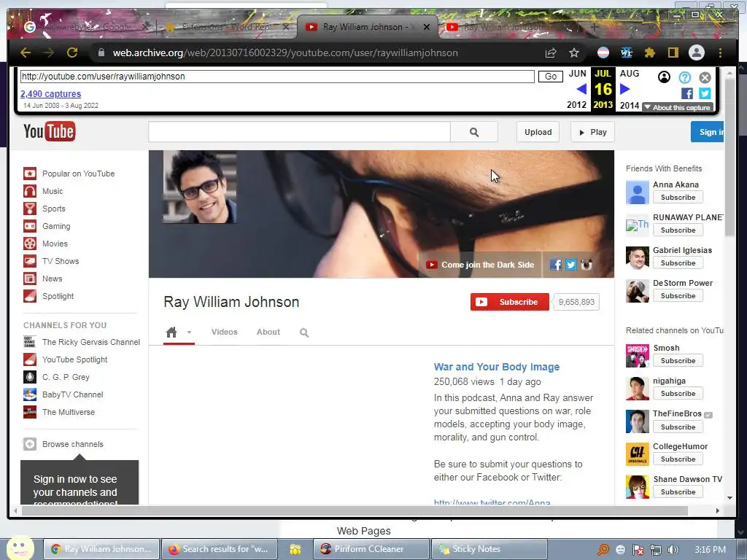
Task: Click the YouTube search magnifier button
Action: [474, 132]
